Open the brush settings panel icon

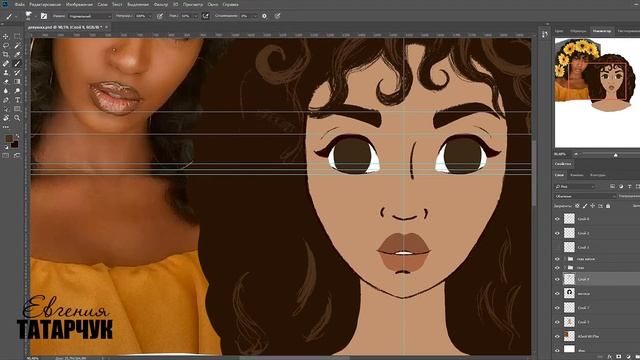pyautogui.click(x=44, y=16)
